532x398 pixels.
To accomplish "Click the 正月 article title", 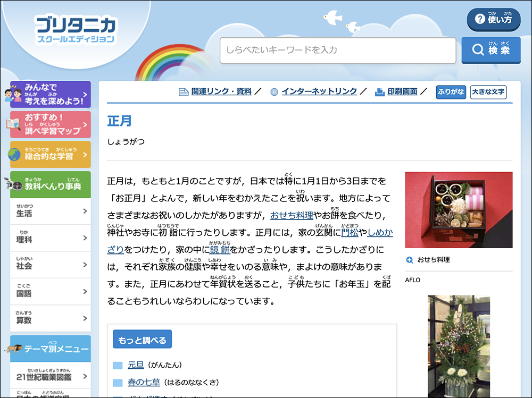I will tap(119, 121).
